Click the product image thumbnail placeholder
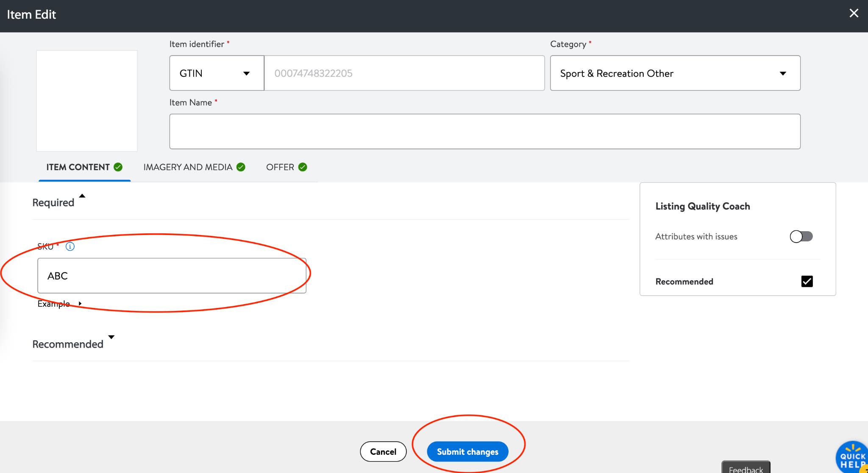The height and width of the screenshot is (473, 868). [87, 101]
